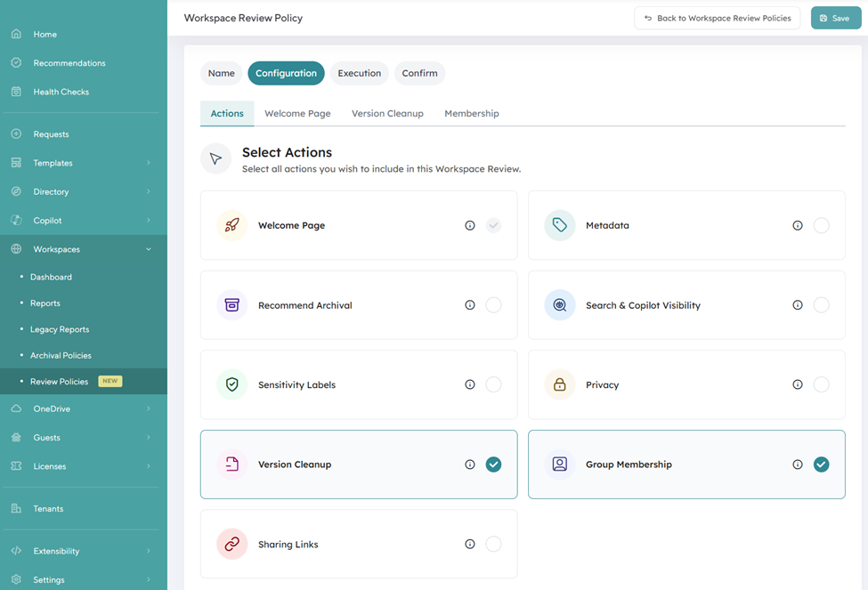Open info icon for Privacy
The width and height of the screenshot is (868, 590).
(x=798, y=384)
